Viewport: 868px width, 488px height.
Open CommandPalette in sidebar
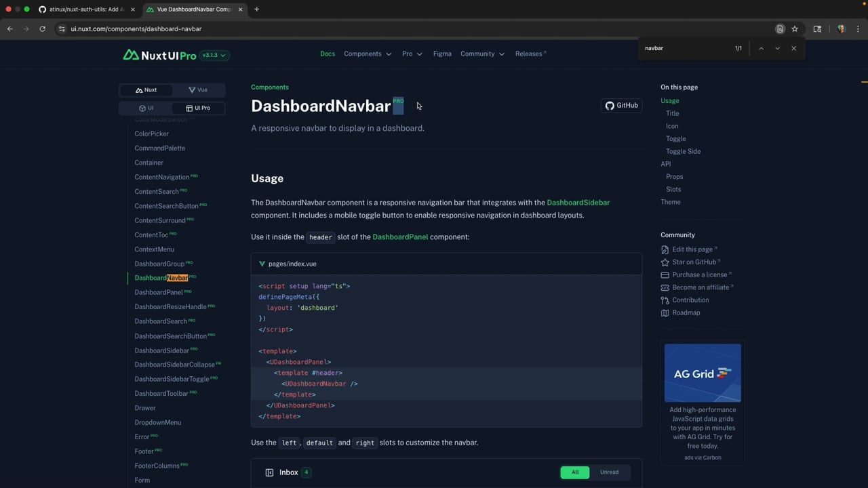tap(160, 148)
